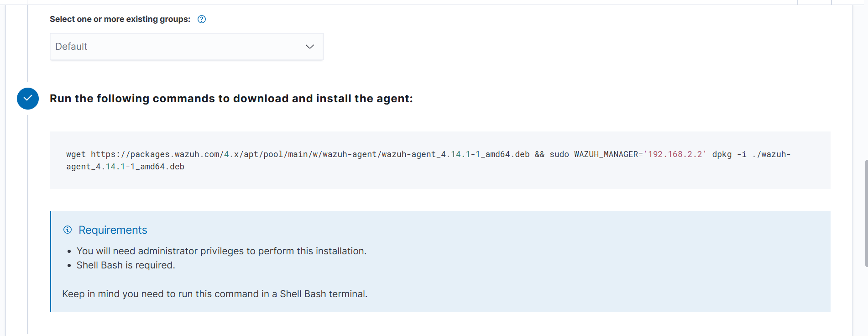Click the 'Run the following commands' step heading
Image resolution: width=868 pixels, height=336 pixels.
[x=231, y=99]
